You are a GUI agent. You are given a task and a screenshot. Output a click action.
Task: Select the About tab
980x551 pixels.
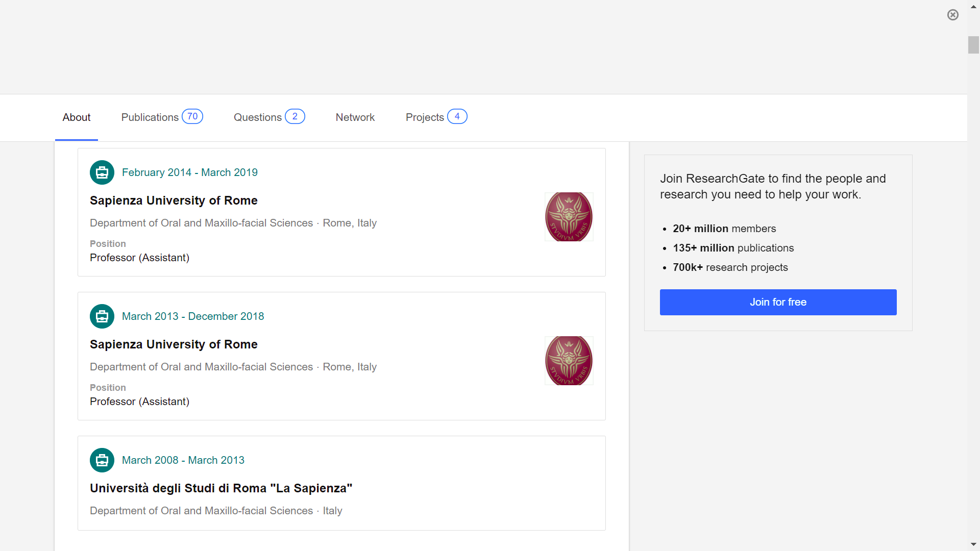tap(77, 117)
